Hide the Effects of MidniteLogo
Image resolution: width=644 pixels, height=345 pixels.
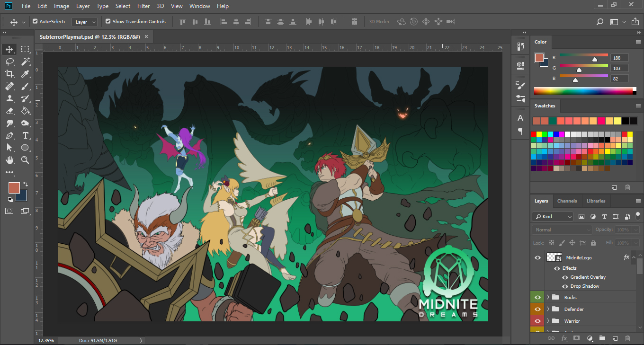pos(557,268)
